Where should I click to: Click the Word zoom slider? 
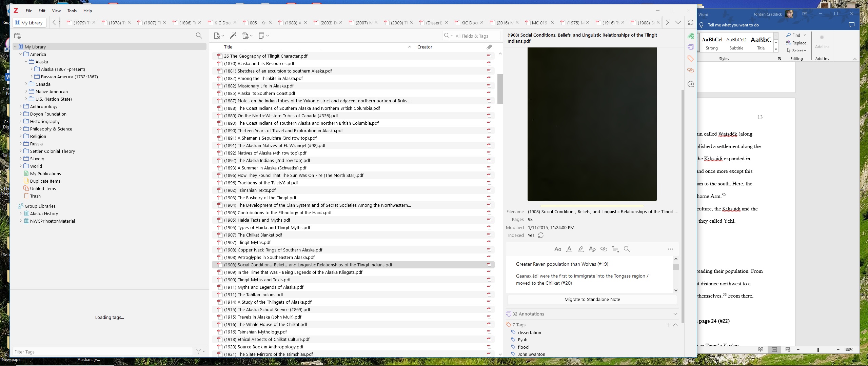coord(818,350)
